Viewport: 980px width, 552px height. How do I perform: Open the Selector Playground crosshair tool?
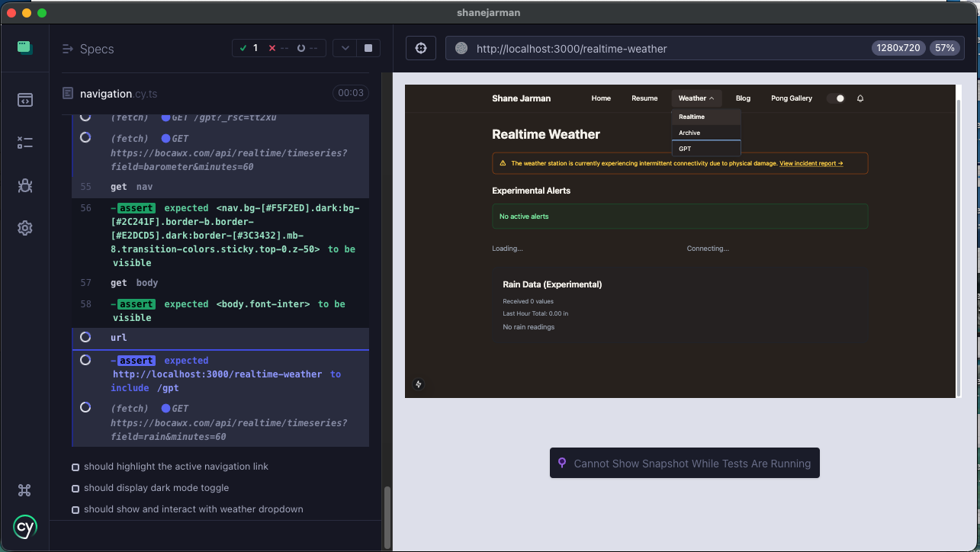(420, 47)
